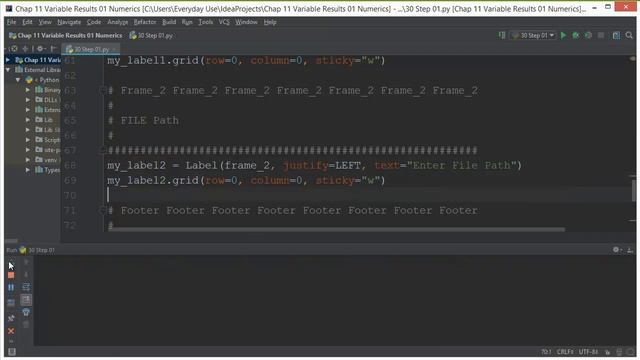Open the 30 Step 01 run configuration dropdown
The width and height of the screenshot is (640, 360).
(534, 36)
